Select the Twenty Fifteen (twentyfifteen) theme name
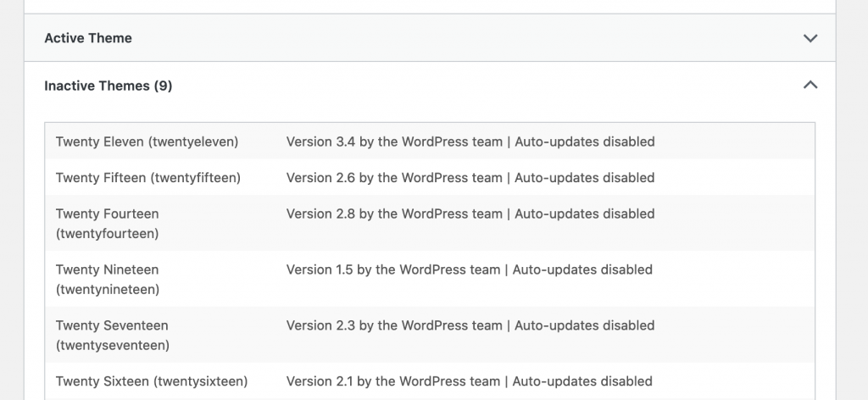Viewport: 868px width, 400px height. pos(147,178)
